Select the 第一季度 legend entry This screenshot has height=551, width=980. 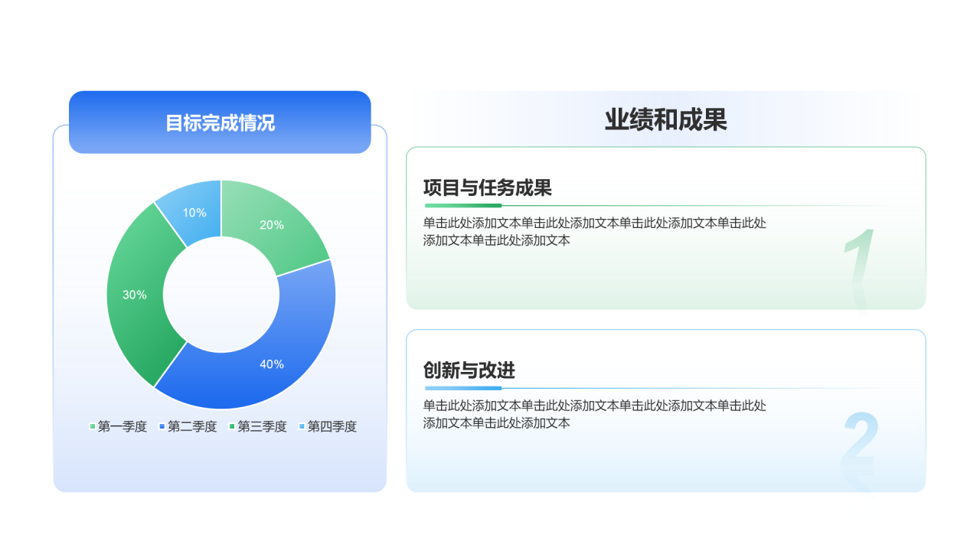pyautogui.click(x=118, y=426)
